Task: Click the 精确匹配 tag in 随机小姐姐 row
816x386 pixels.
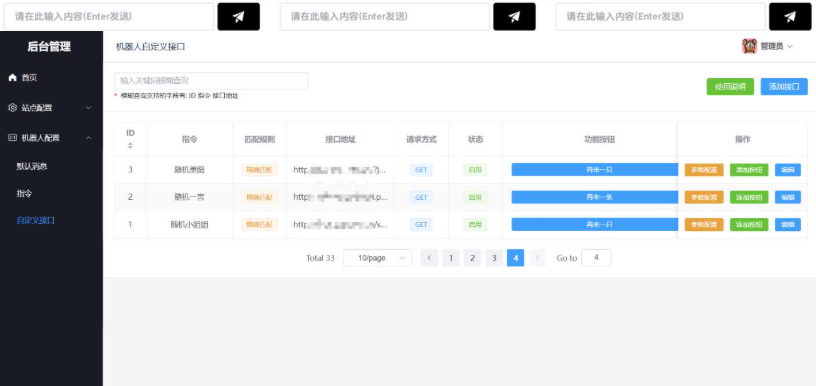Action: (x=259, y=225)
